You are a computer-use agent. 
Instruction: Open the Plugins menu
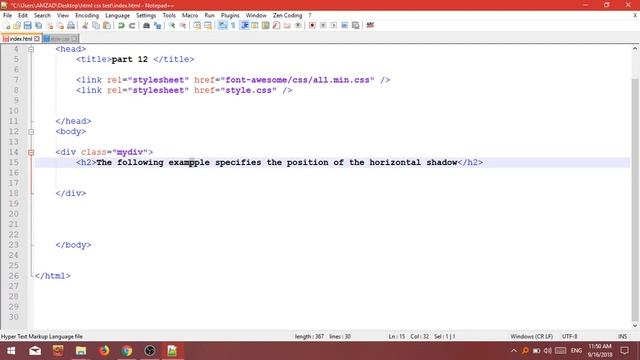230,15
